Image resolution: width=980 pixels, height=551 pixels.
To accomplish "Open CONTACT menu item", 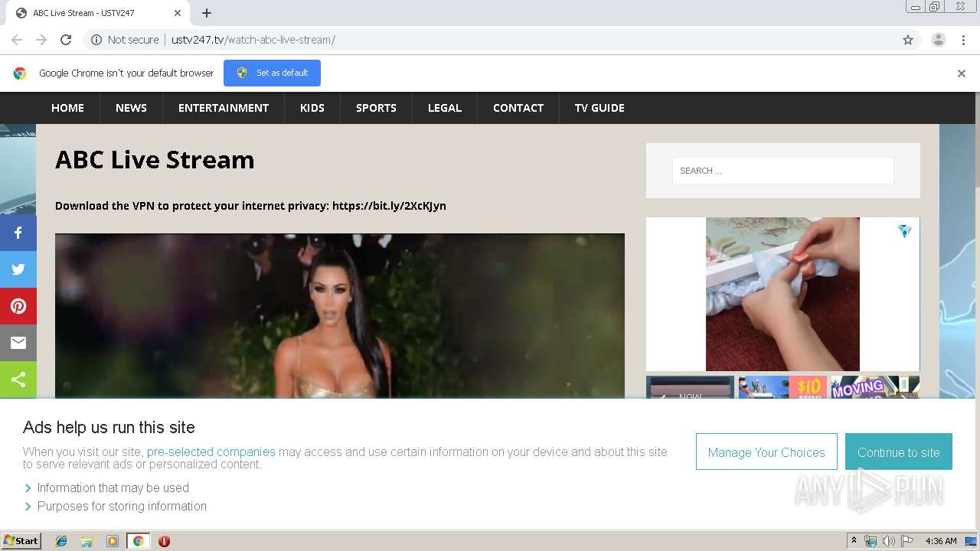I will coord(518,108).
